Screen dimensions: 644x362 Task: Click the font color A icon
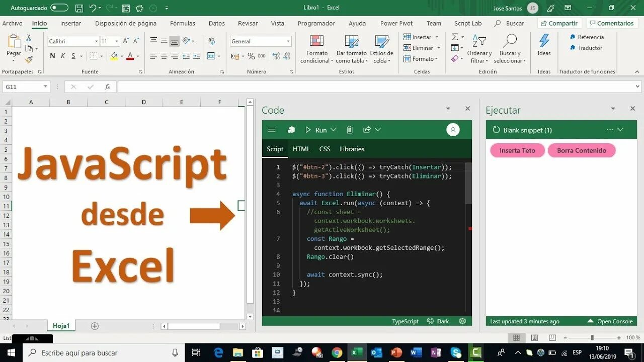(x=130, y=56)
